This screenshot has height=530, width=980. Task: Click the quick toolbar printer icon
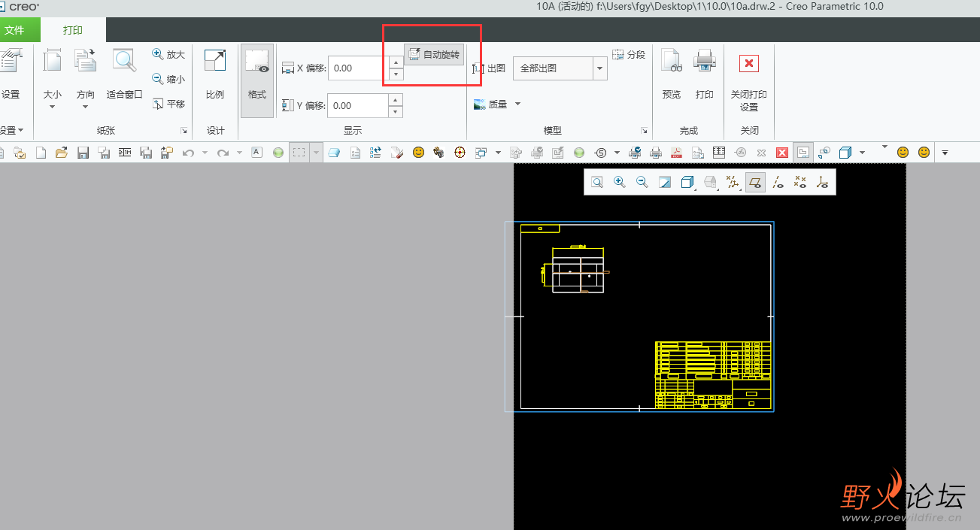tap(655, 153)
